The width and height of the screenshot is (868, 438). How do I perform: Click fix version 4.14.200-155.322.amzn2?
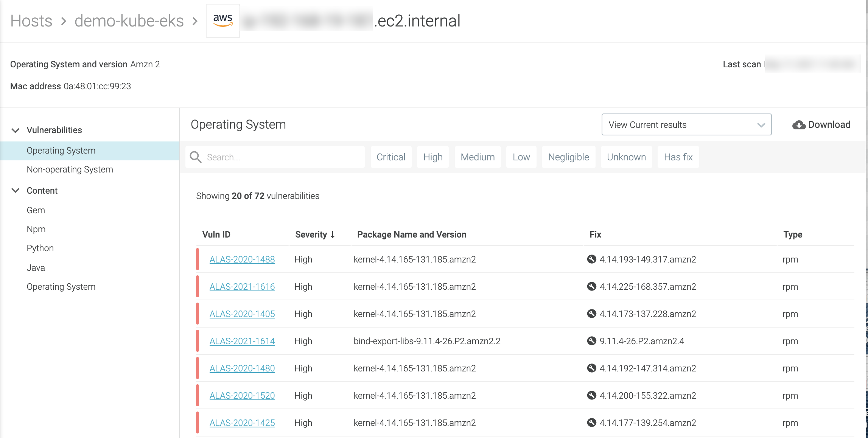(648, 396)
